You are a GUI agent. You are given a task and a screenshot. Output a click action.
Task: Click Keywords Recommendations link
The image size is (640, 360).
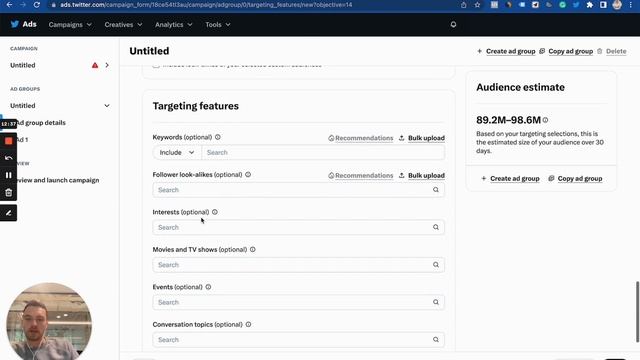pyautogui.click(x=361, y=138)
